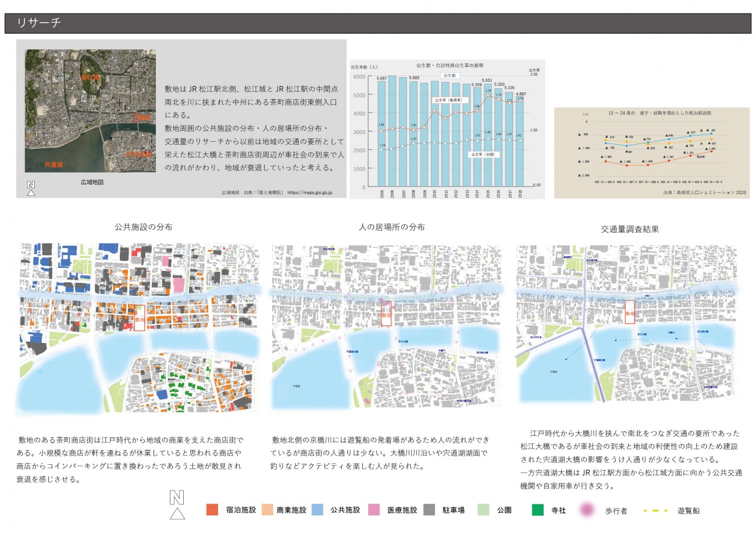Select the gray 駐車場 legend swatch
756x537 pixels.
[430, 510]
